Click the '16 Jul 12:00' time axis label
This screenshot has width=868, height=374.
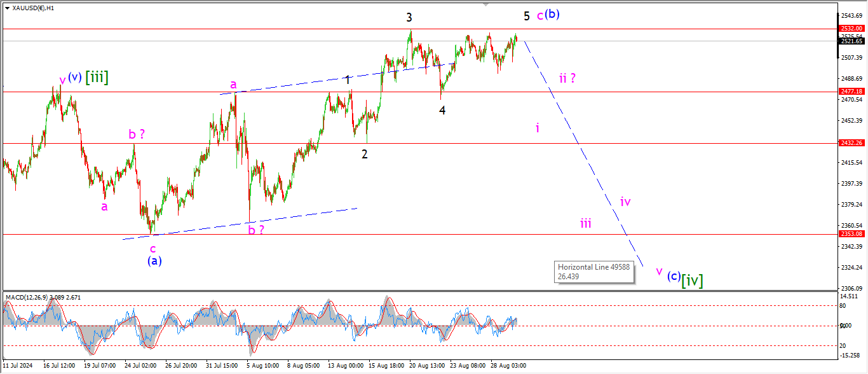pos(59,366)
